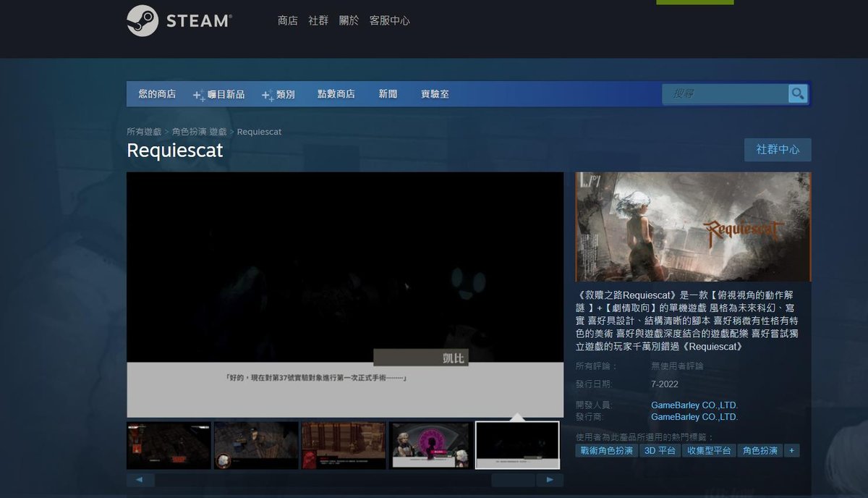The height and width of the screenshot is (498, 868).
Task: Click the 3D 平台 tag
Action: coord(660,450)
